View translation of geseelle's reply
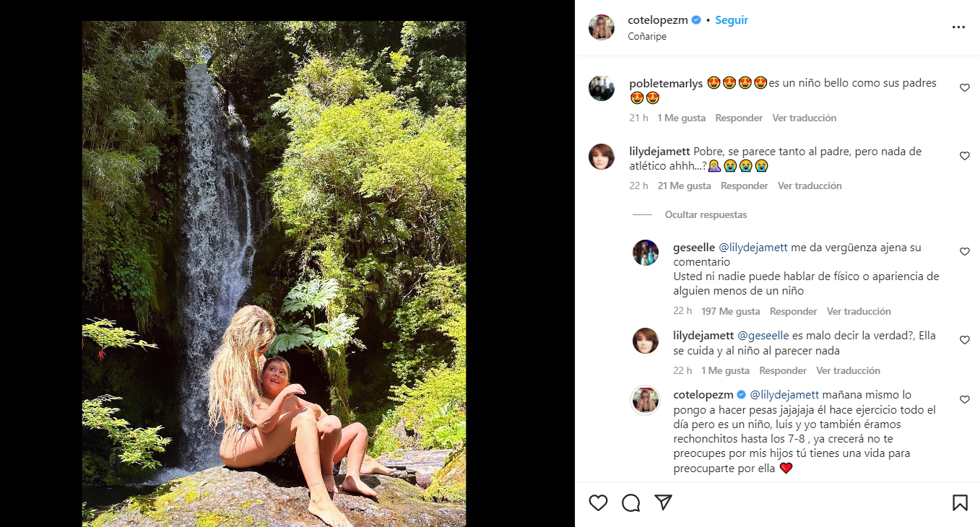Image resolution: width=980 pixels, height=527 pixels. tap(859, 311)
